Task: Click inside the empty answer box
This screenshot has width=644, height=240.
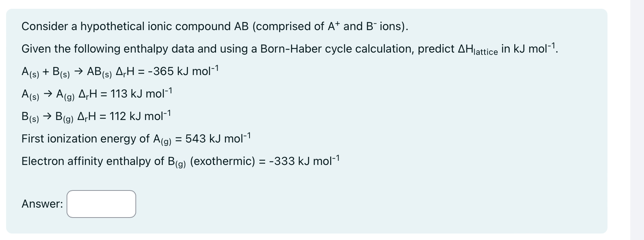Action: (x=101, y=204)
